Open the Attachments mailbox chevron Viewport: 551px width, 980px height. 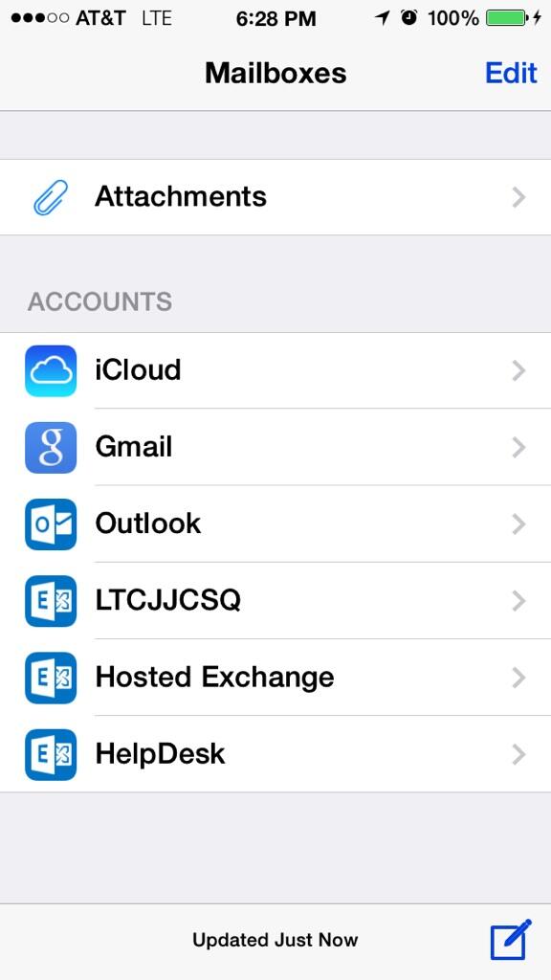point(518,197)
